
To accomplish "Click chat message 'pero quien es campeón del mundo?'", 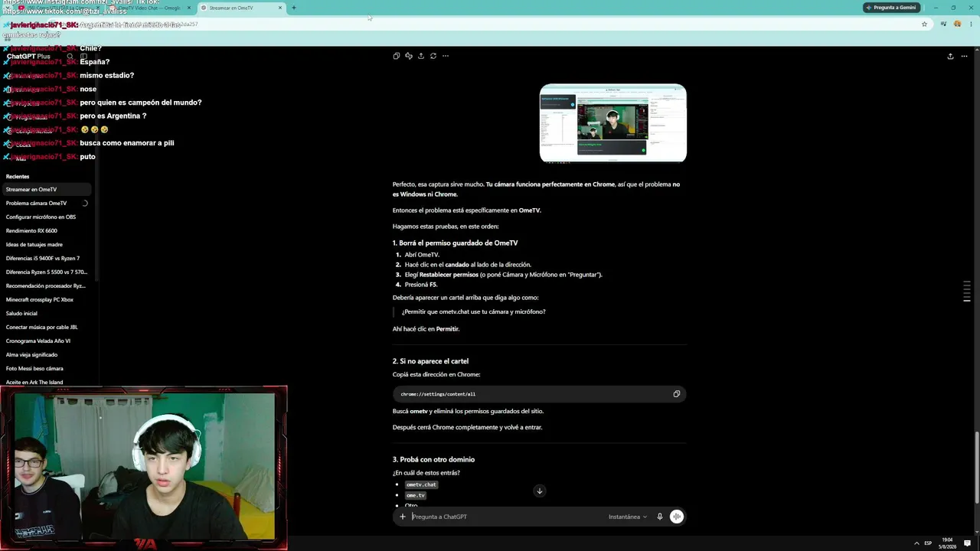I will click(x=141, y=103).
